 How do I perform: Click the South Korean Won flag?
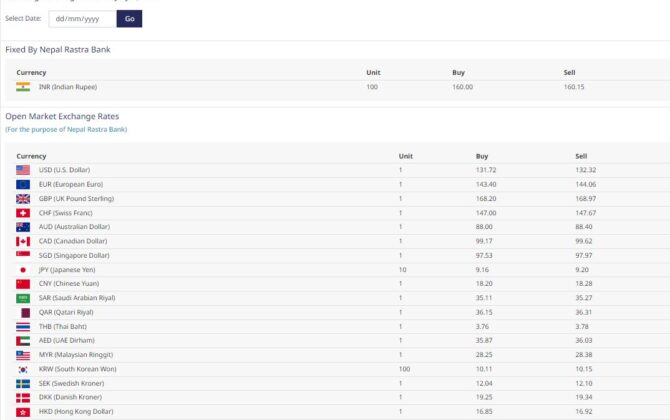click(23, 369)
